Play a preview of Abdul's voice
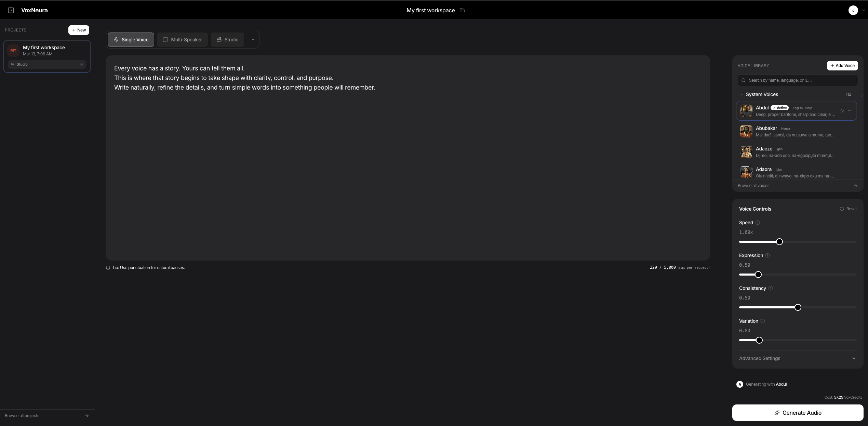 pos(842,111)
